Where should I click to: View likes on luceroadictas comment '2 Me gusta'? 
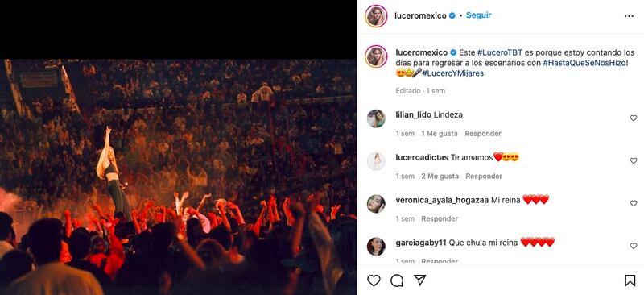(440, 176)
